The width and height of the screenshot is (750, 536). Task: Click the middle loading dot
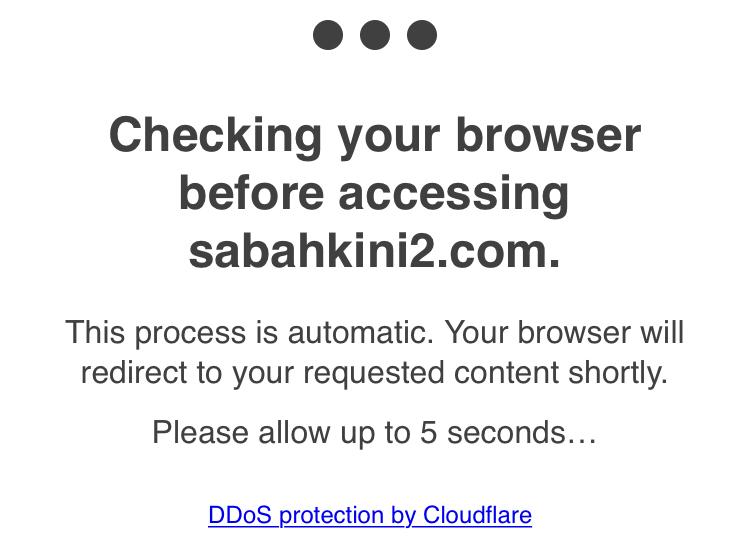[375, 35]
